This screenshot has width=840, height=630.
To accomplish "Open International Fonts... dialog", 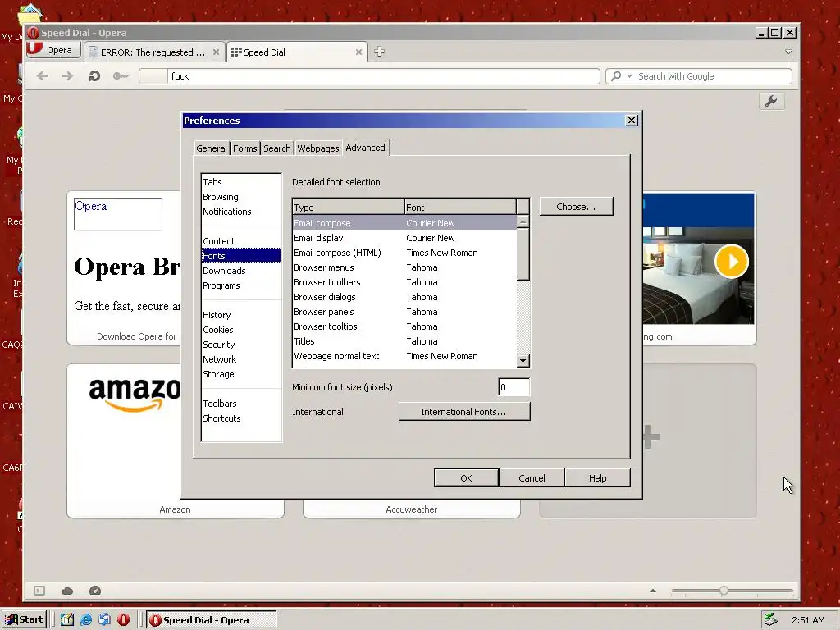I will (x=464, y=412).
